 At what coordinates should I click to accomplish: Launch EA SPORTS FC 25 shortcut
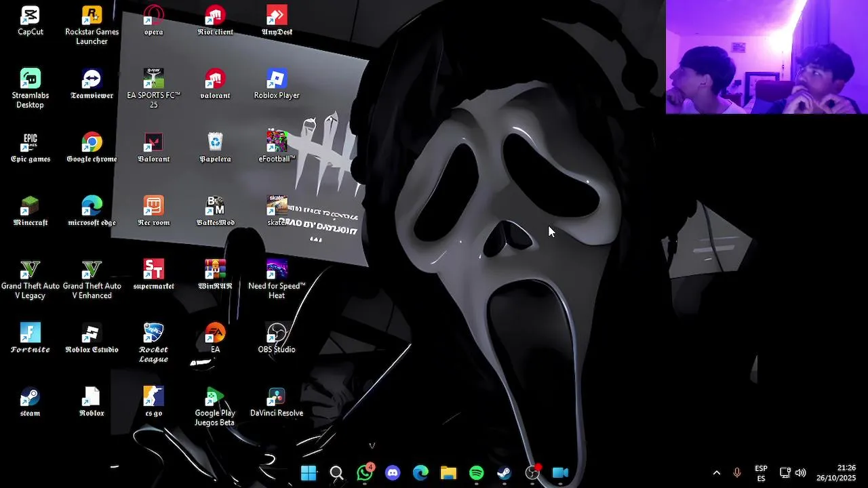tap(153, 89)
